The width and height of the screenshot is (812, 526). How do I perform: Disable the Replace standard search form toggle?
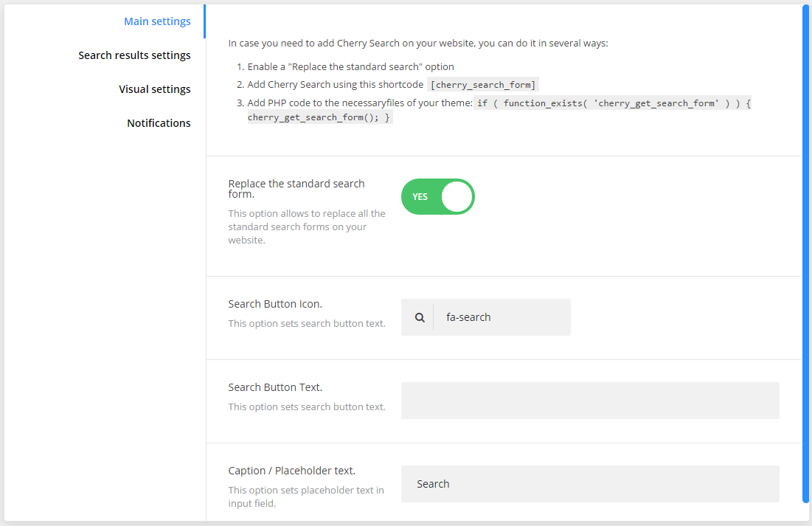tap(437, 197)
